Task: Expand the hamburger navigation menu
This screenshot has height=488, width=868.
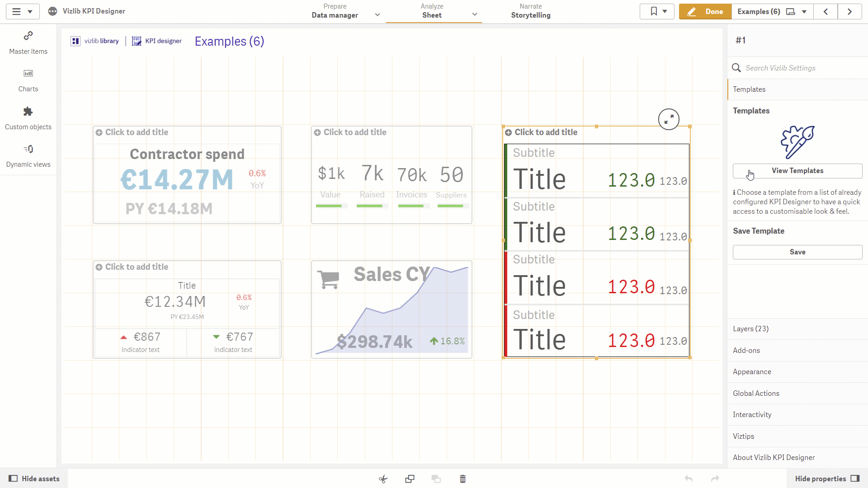Action: pyautogui.click(x=23, y=12)
